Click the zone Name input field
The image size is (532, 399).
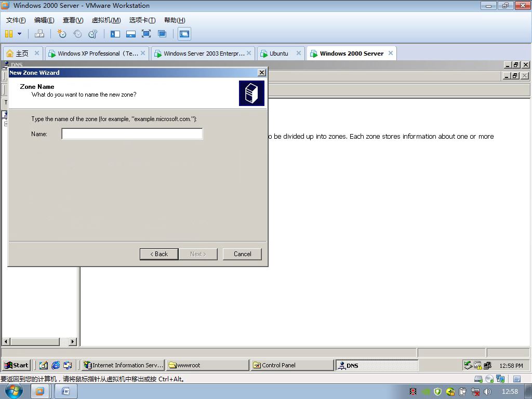(x=132, y=134)
